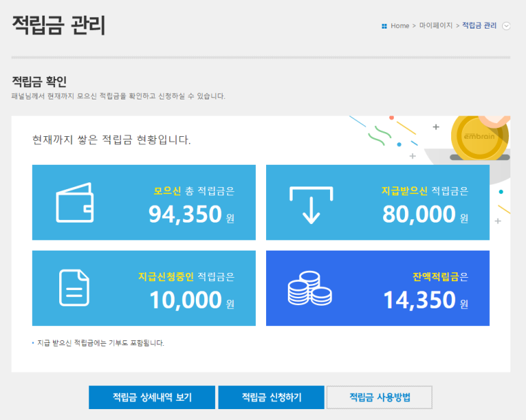Go to Home in breadcrumb

click(400, 26)
